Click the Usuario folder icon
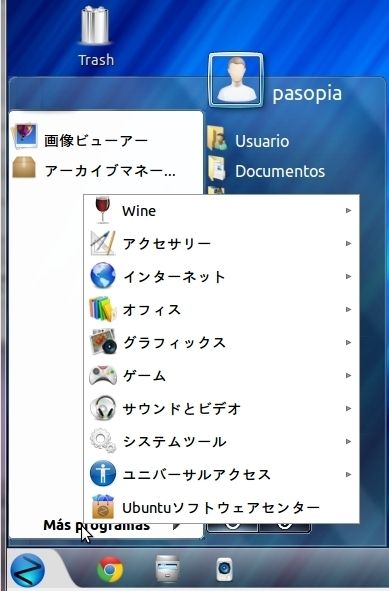 click(x=218, y=138)
